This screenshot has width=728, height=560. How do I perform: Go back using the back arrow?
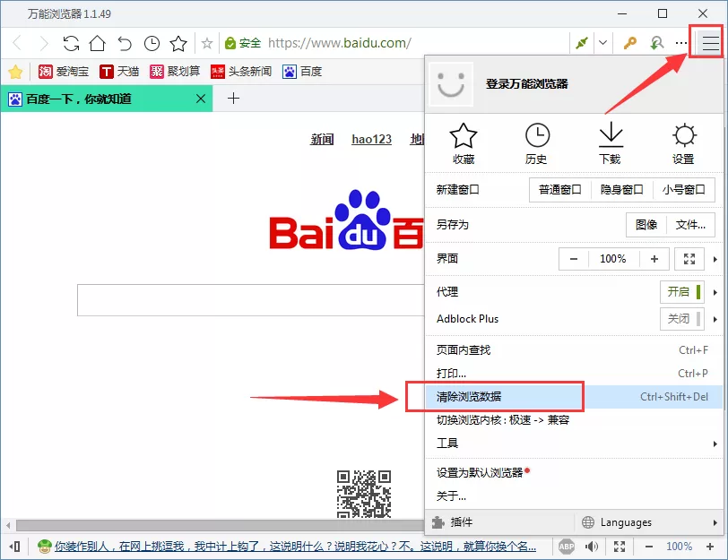pyautogui.click(x=17, y=44)
